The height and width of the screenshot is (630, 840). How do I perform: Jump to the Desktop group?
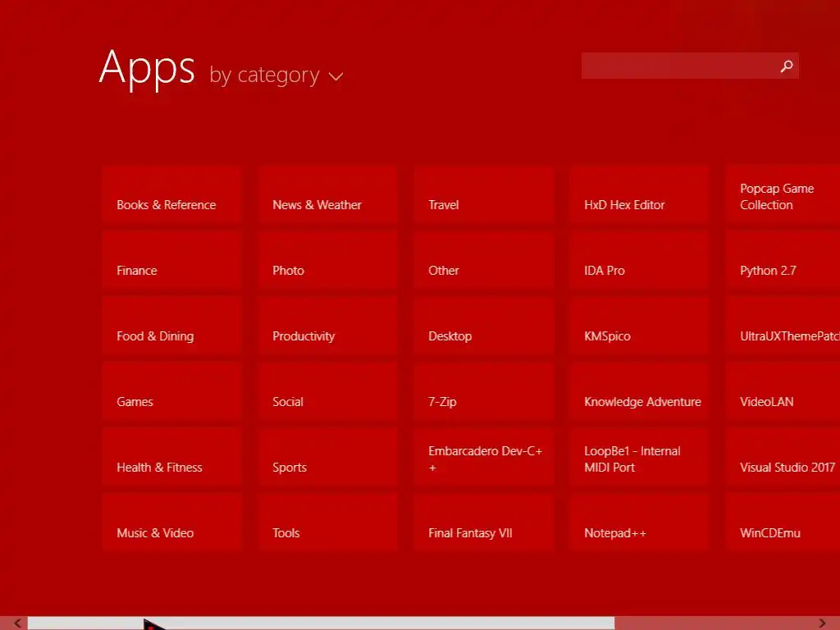tap(483, 326)
